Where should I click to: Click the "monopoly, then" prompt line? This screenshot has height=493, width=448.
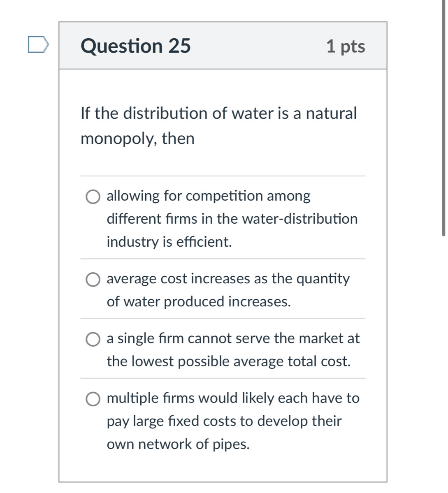tap(137, 139)
